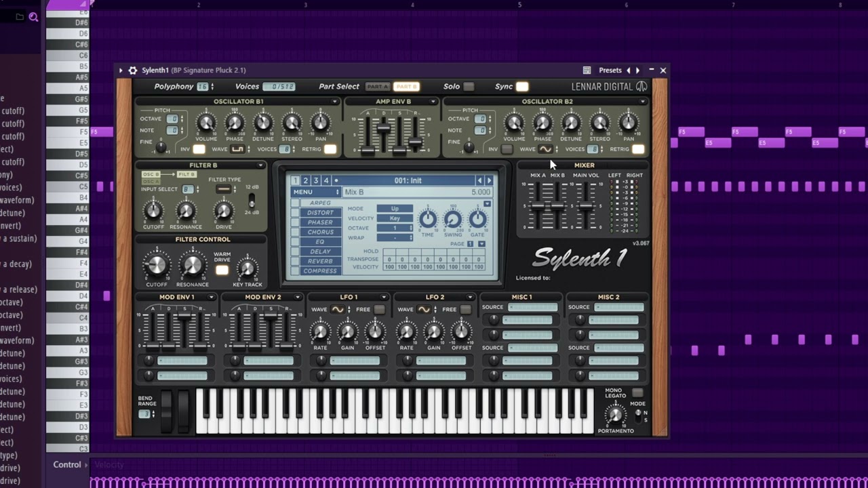Adjust Portamento knob

[616, 414]
